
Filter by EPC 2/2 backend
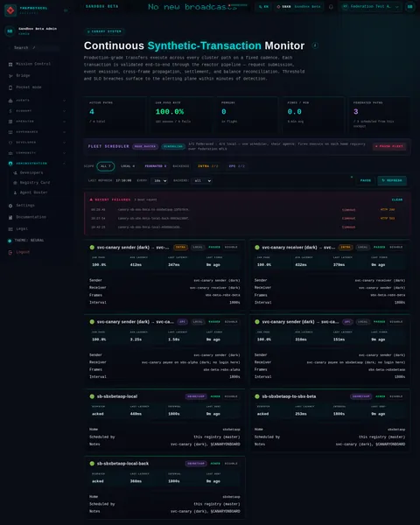tap(236, 166)
